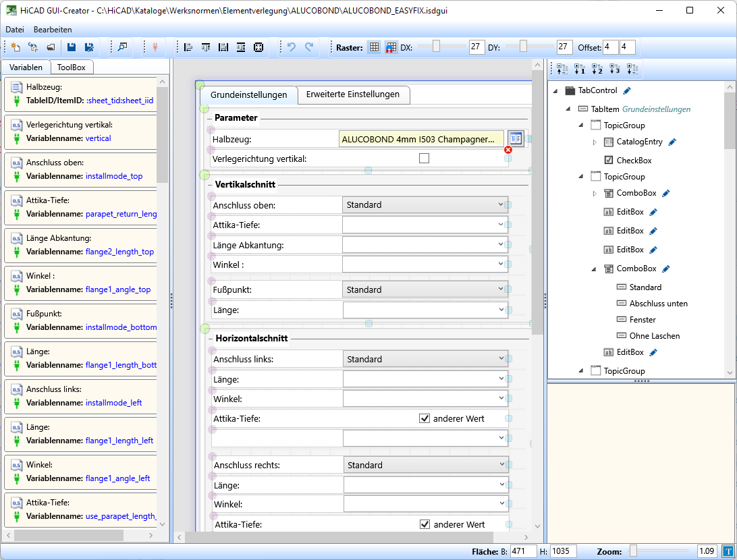Click the Undo arrow in the toolbar
Screen dimensions: 737x560
point(292,47)
